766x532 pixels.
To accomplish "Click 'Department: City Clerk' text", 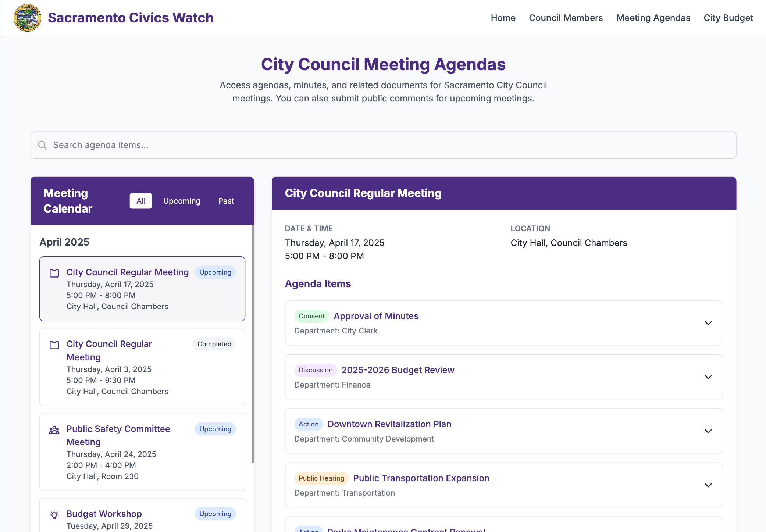I will pos(336,331).
